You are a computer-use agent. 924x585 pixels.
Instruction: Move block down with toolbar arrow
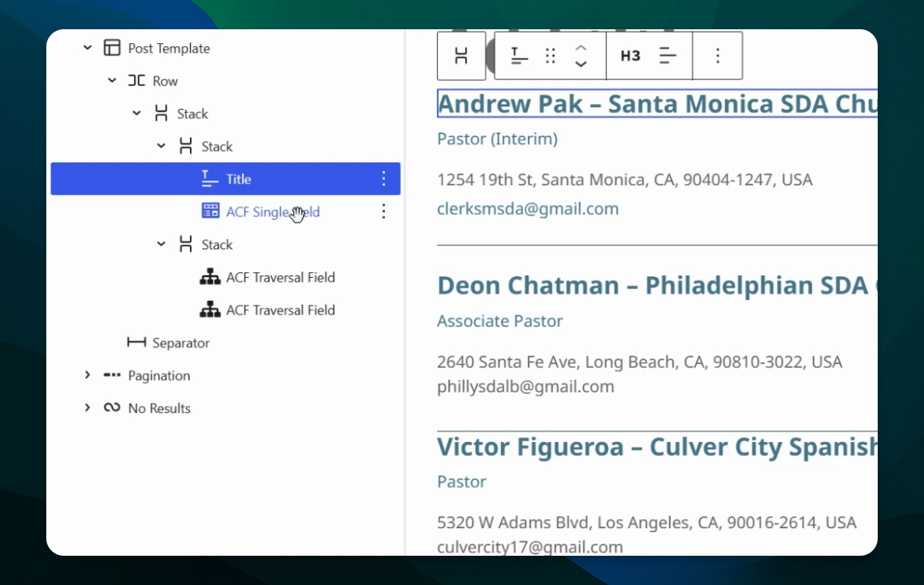(x=581, y=63)
